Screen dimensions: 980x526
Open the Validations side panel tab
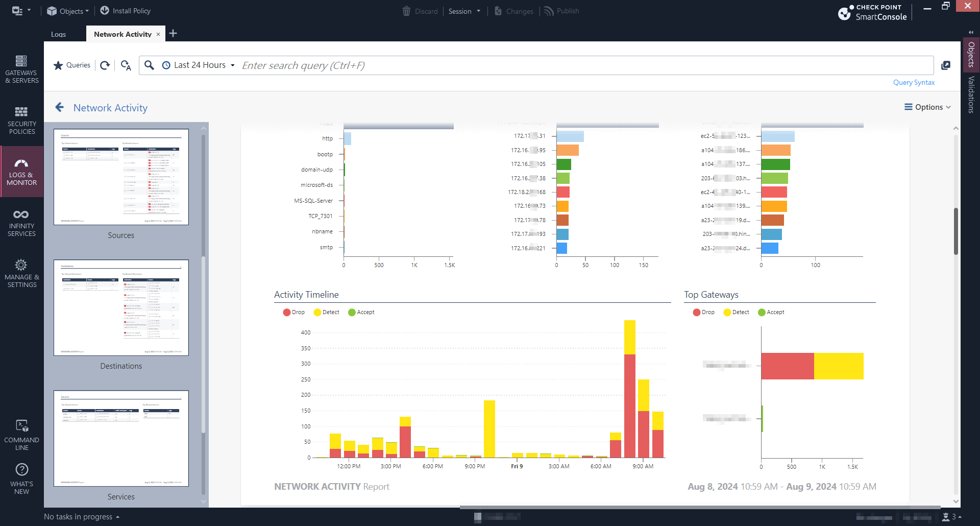(971, 94)
